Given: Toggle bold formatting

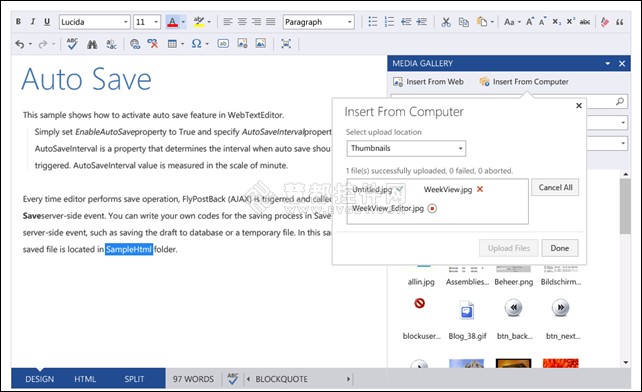Looking at the screenshot, I should (x=18, y=22).
